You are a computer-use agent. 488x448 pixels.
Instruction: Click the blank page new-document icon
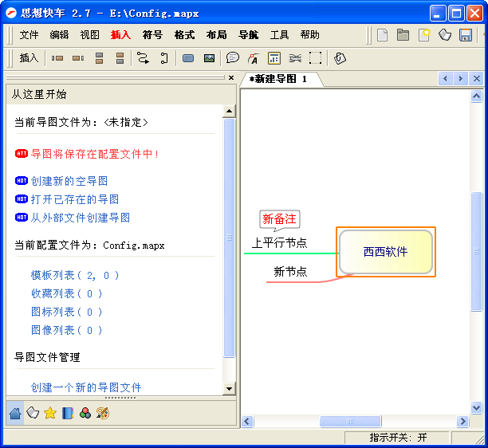(382, 35)
